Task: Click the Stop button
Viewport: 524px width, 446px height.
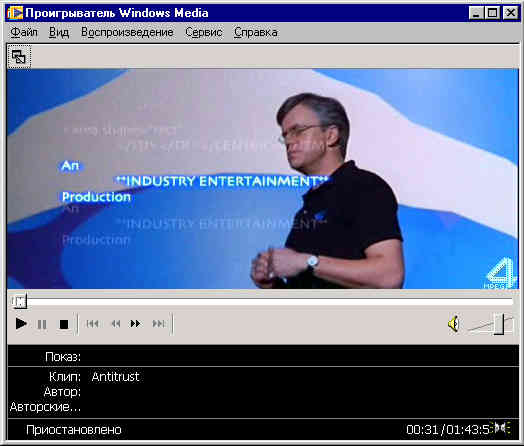Action: 63,324
